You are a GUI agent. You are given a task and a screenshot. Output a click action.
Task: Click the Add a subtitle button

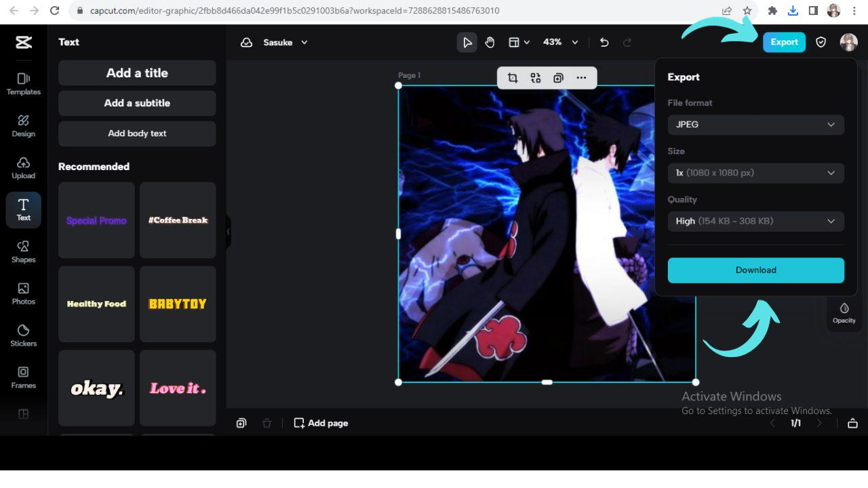click(137, 103)
